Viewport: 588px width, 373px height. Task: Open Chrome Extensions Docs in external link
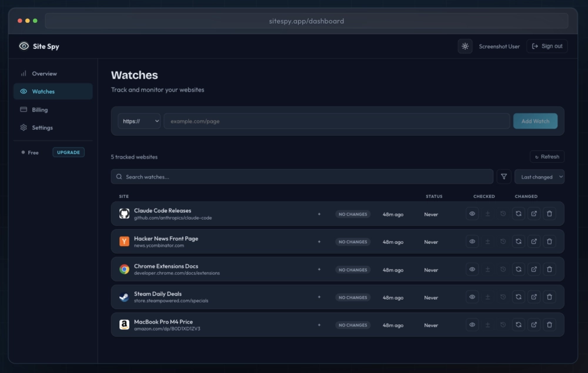pyautogui.click(x=534, y=270)
